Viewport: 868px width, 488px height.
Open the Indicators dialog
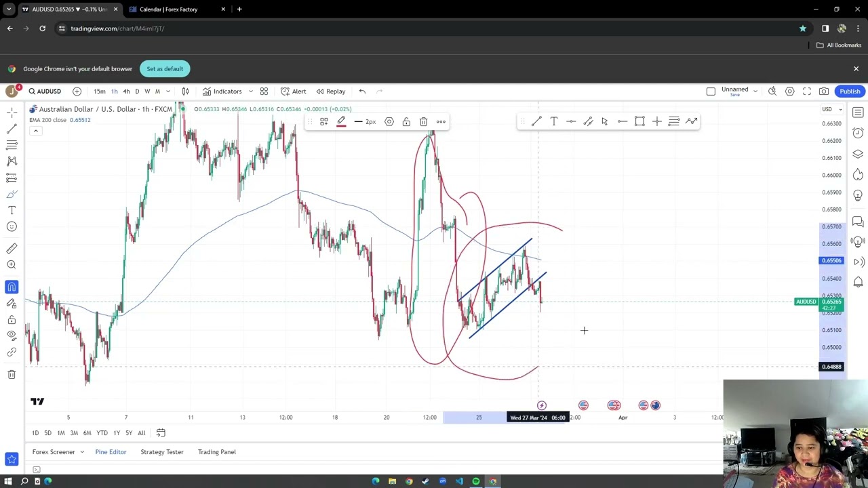pyautogui.click(x=222, y=91)
